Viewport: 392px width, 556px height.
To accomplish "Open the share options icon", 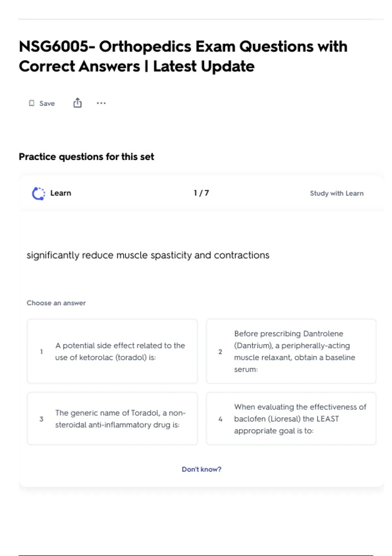I will (x=77, y=103).
